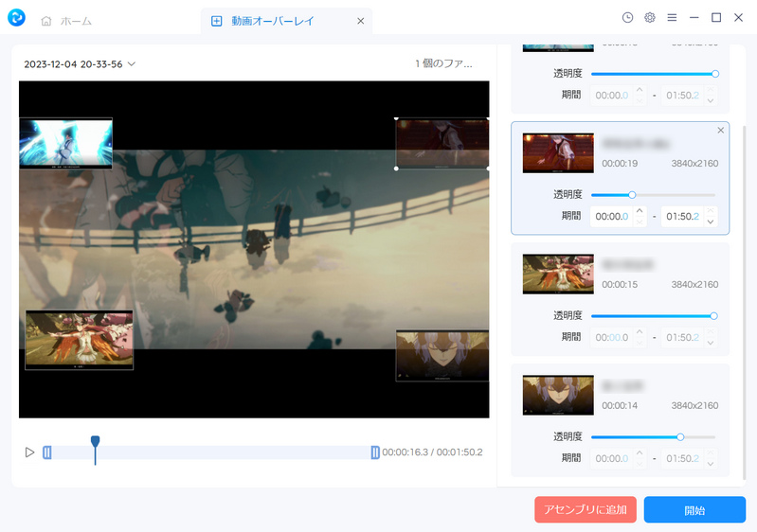Click the 1 個のファ... file count text

point(443,63)
